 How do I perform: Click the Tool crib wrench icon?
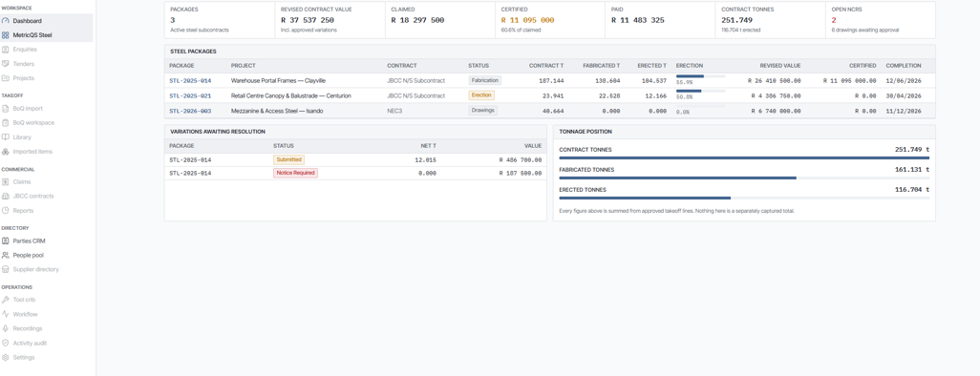point(6,300)
